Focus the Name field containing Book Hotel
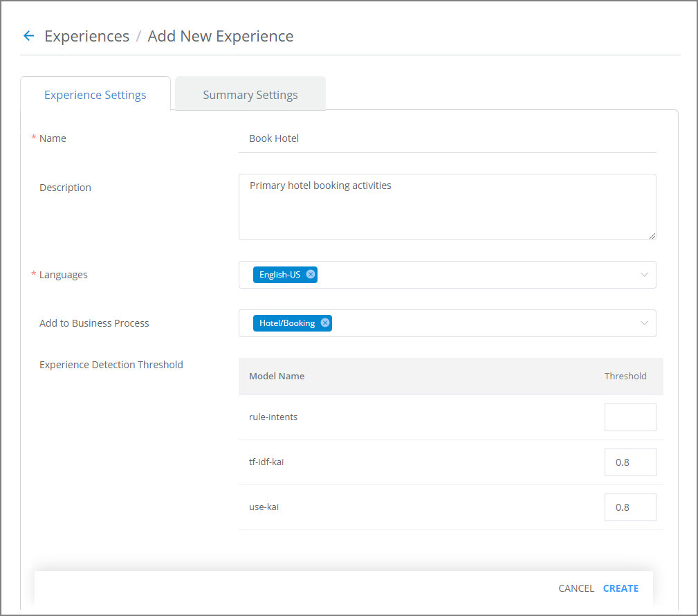This screenshot has height=616, width=698. pyautogui.click(x=448, y=138)
